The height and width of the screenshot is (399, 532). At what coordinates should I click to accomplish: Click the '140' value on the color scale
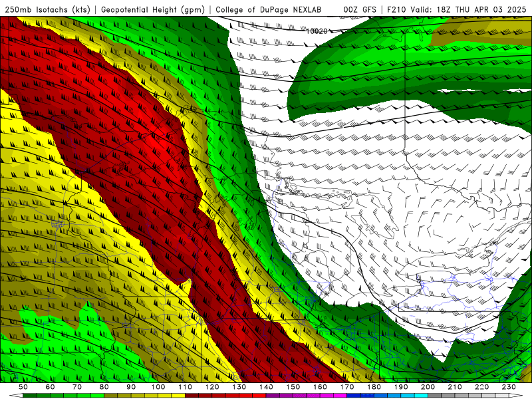[x=266, y=387]
